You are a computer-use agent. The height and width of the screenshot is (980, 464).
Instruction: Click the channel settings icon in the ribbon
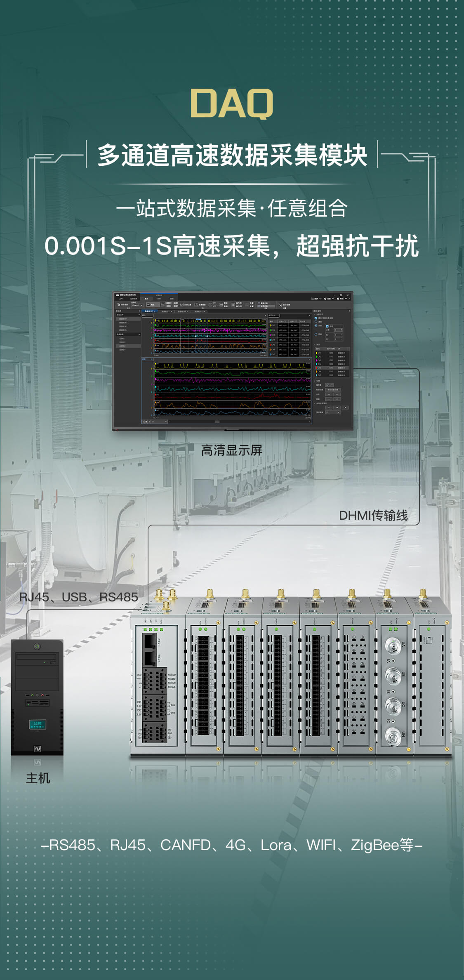(119, 304)
